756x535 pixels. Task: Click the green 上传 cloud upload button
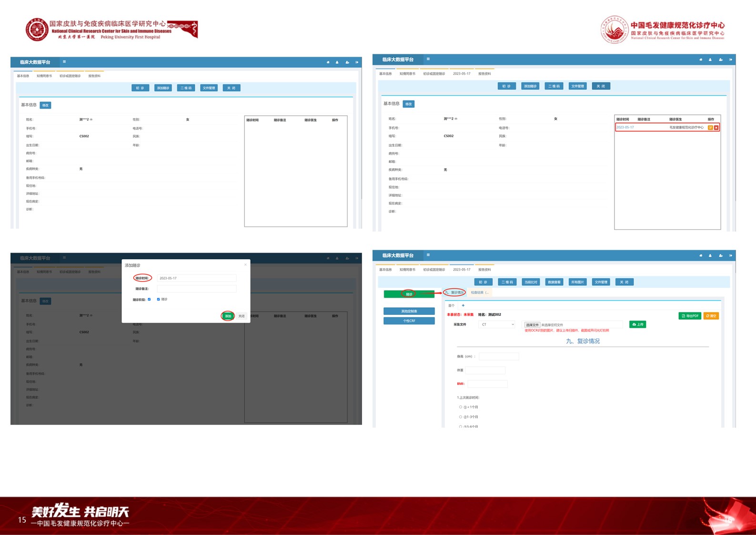(637, 324)
